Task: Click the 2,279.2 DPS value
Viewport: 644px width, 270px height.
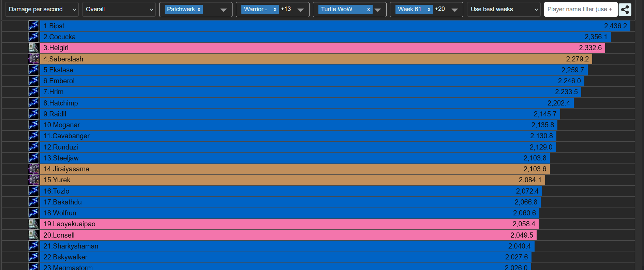Action: 577,59
